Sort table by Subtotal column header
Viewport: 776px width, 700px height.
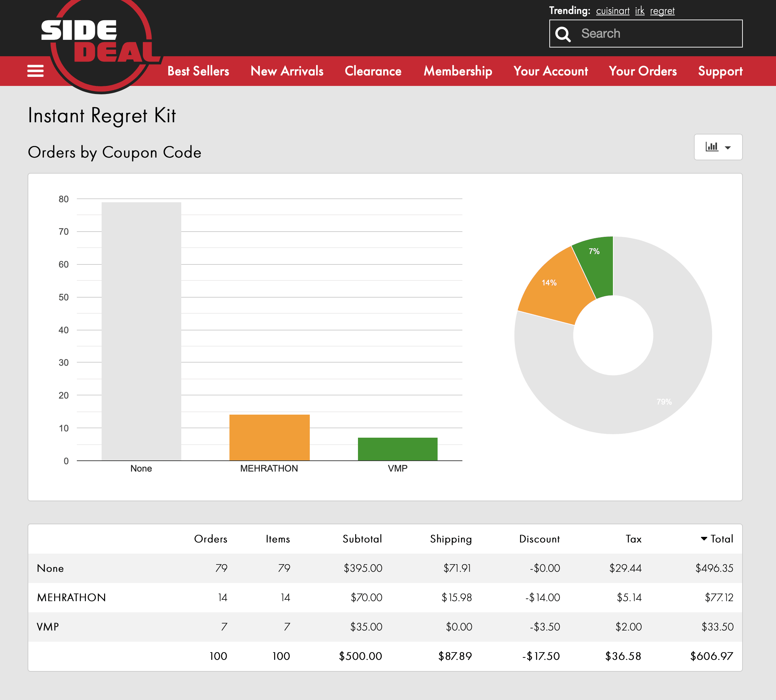(x=362, y=539)
